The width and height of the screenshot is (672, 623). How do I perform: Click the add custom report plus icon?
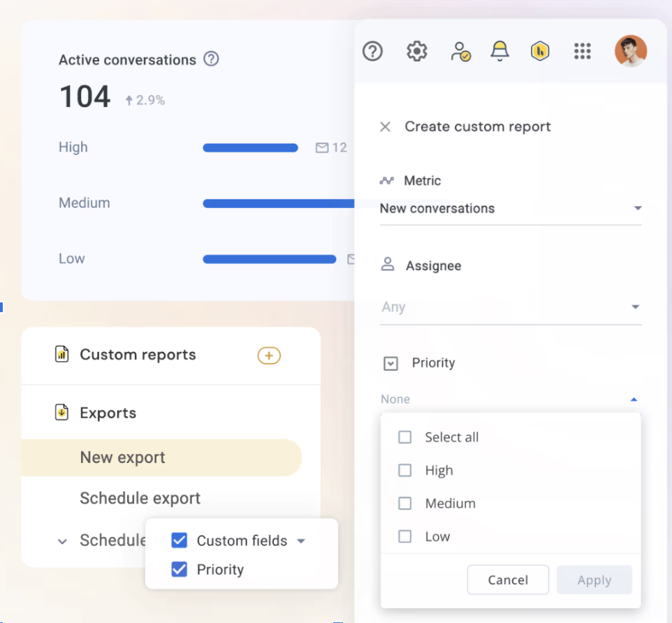tap(269, 356)
